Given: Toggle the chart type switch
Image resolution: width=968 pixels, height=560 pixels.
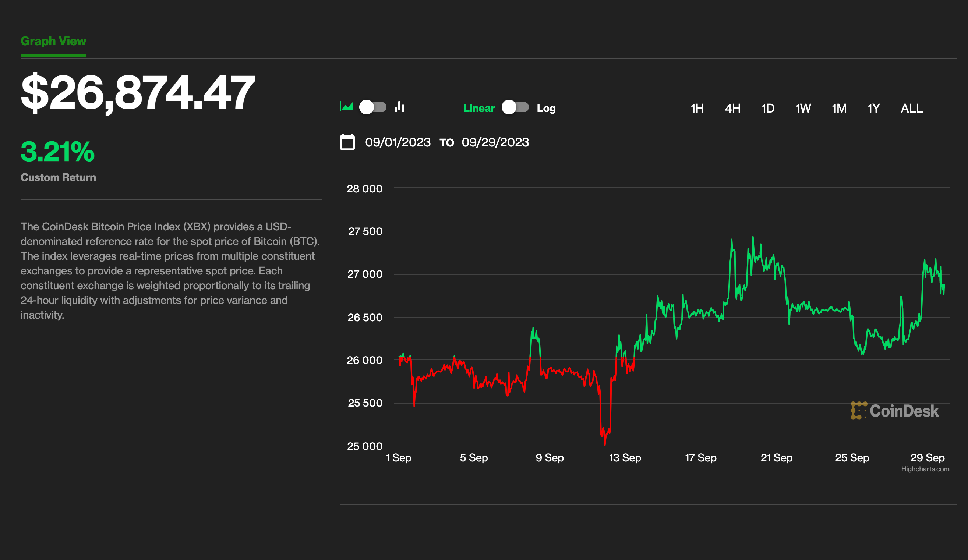Looking at the screenshot, I should pos(372,107).
